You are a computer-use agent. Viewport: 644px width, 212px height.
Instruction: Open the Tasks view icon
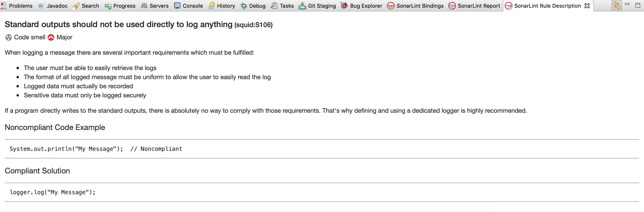(274, 6)
